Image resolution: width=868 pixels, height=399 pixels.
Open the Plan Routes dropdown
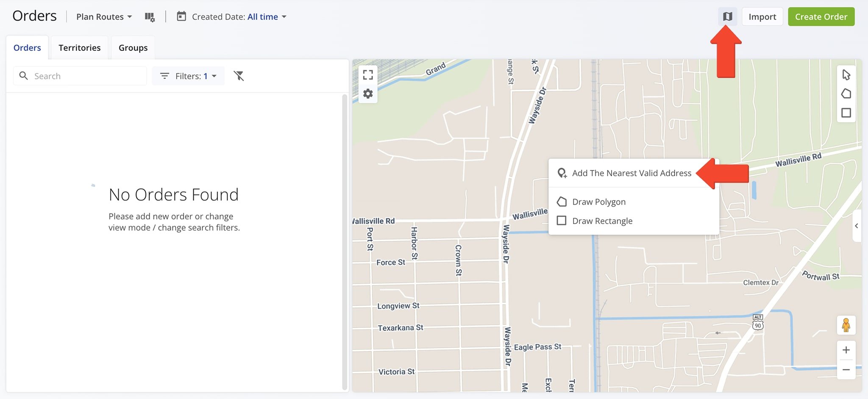coord(104,17)
